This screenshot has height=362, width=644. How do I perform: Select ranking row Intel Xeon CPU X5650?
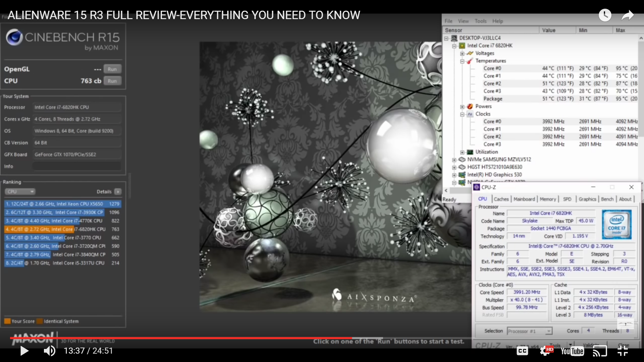[63, 204]
